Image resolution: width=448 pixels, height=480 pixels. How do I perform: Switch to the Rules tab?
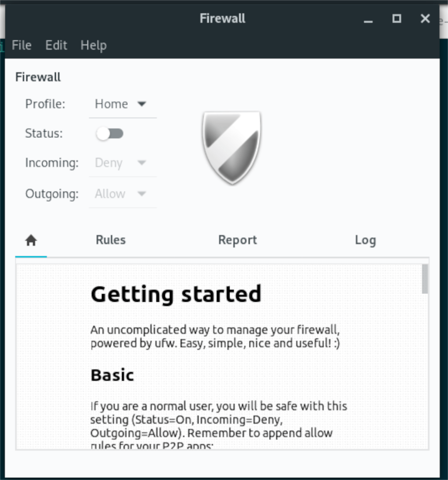pyautogui.click(x=110, y=240)
